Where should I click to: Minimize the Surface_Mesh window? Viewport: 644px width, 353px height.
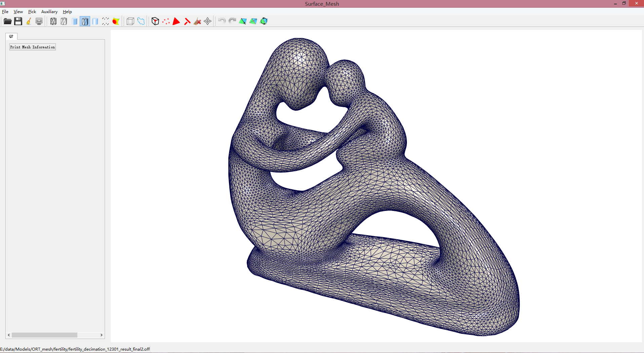coord(615,3)
